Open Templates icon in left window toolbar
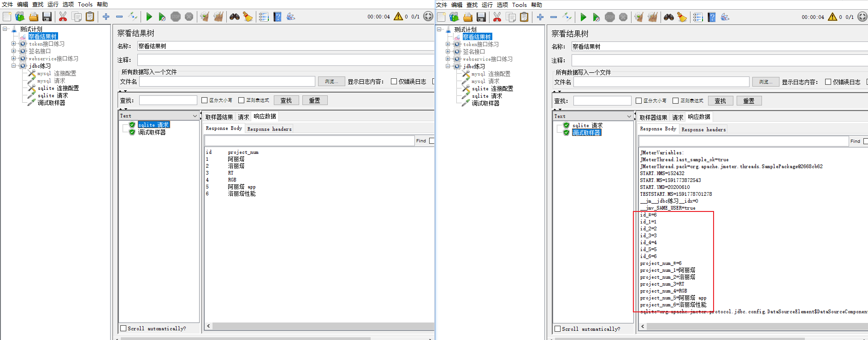The width and height of the screenshot is (868, 340). point(20,17)
